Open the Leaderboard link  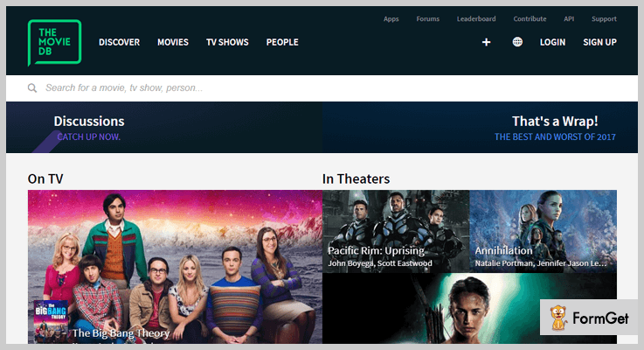click(476, 19)
